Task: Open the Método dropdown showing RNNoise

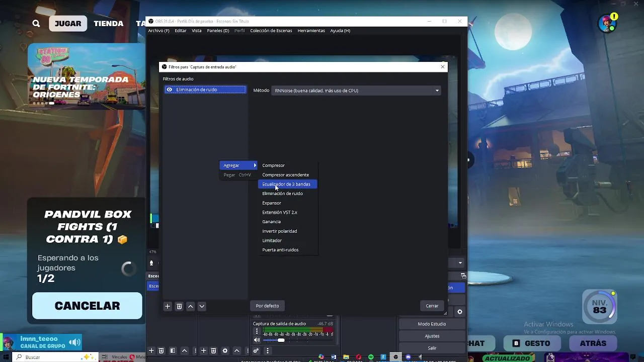Action: pyautogui.click(x=356, y=90)
